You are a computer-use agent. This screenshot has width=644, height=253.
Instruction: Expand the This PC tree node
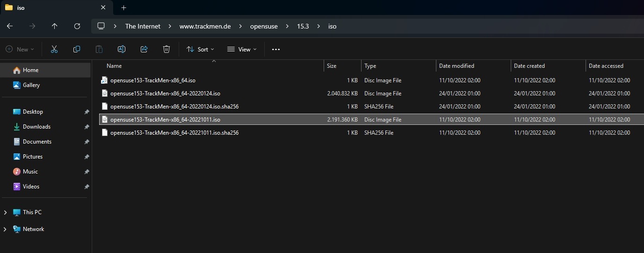coord(5,212)
